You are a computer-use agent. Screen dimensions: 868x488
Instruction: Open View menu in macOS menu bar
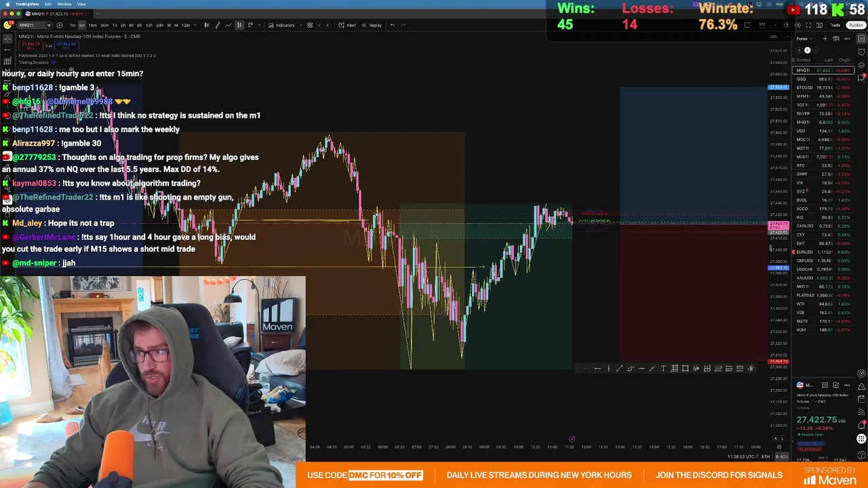click(x=81, y=4)
